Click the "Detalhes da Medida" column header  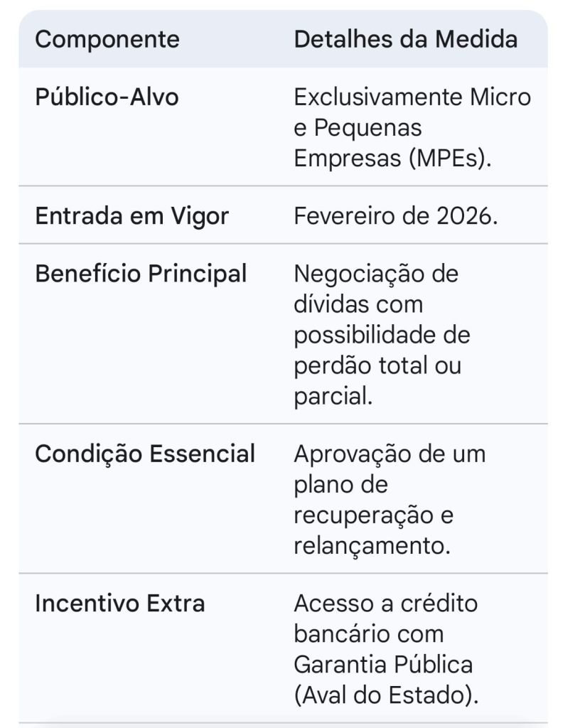[x=405, y=39]
